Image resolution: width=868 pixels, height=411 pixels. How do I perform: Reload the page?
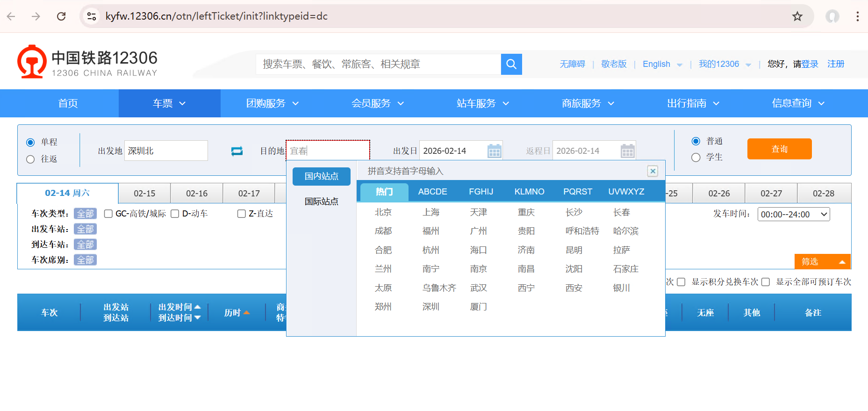click(61, 16)
